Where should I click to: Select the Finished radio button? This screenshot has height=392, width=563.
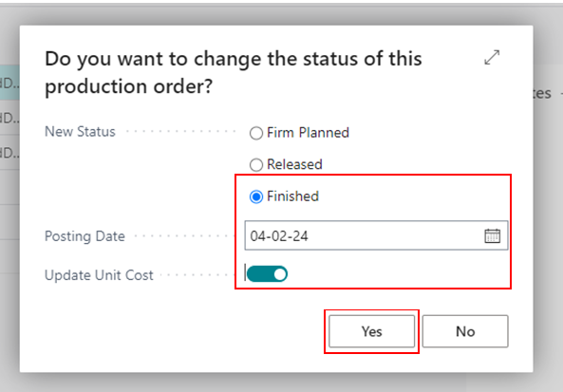[x=256, y=196]
